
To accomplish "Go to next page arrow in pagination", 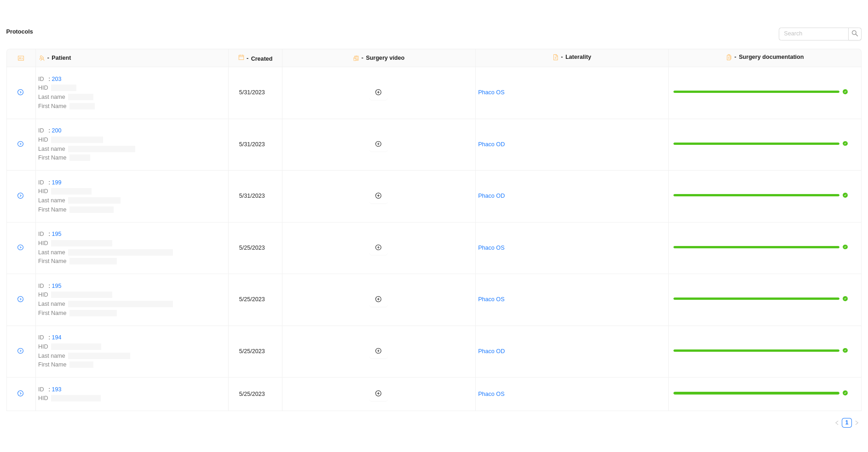I will coord(857,423).
